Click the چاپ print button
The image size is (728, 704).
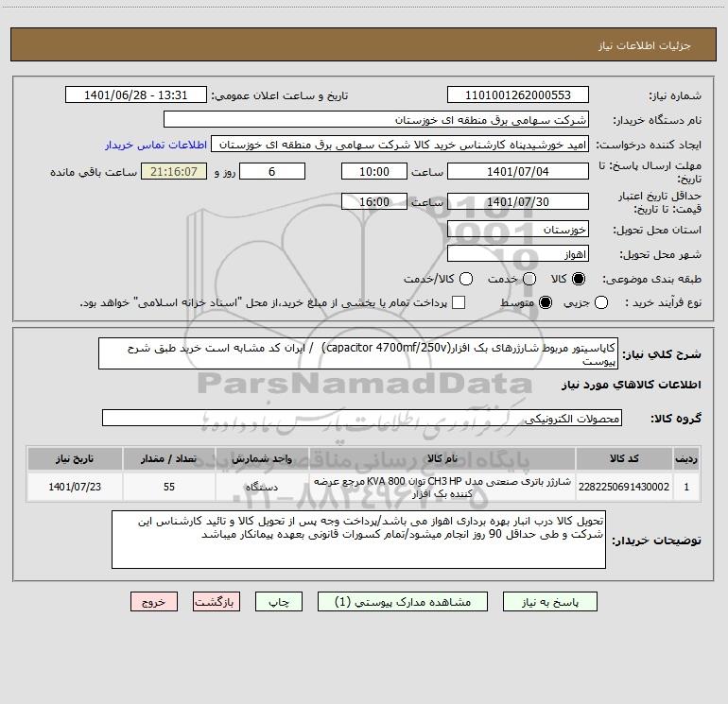coord(279,602)
